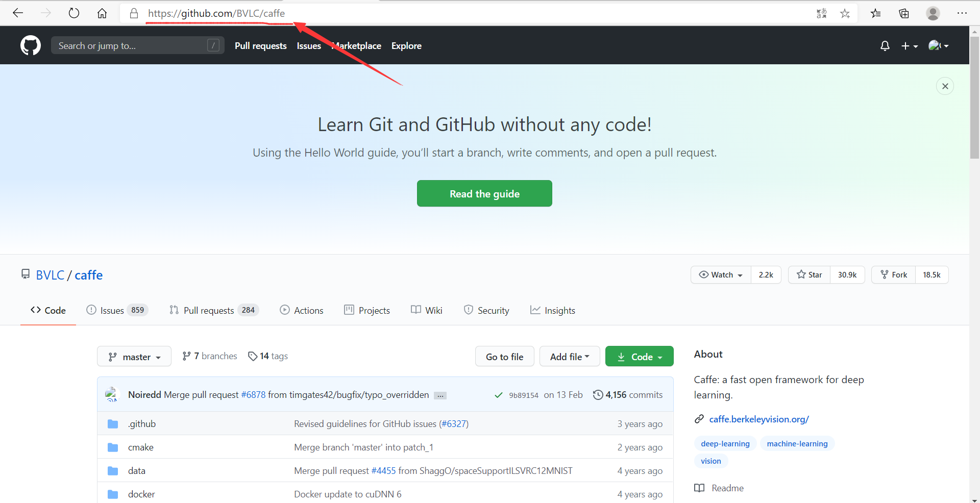980x503 pixels.
Task: Open the browser home page icon
Action: (x=102, y=13)
